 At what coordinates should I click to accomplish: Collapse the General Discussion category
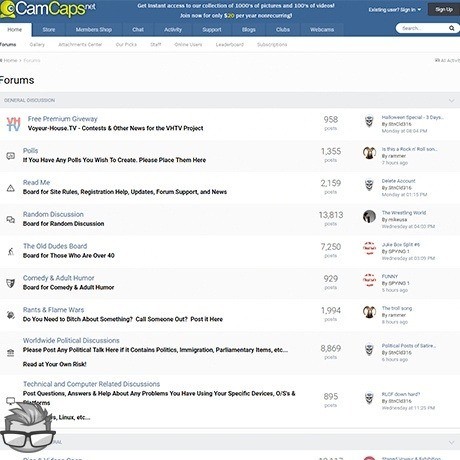pos(451,100)
